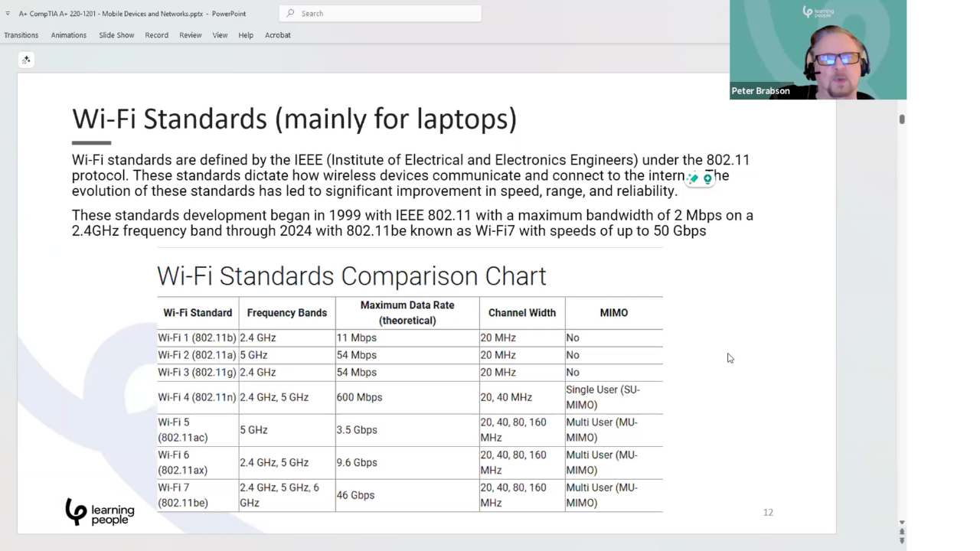The width and height of the screenshot is (980, 551).
Task: Expand the Customize Quick Access Toolbar dropdown
Action: [8, 13]
